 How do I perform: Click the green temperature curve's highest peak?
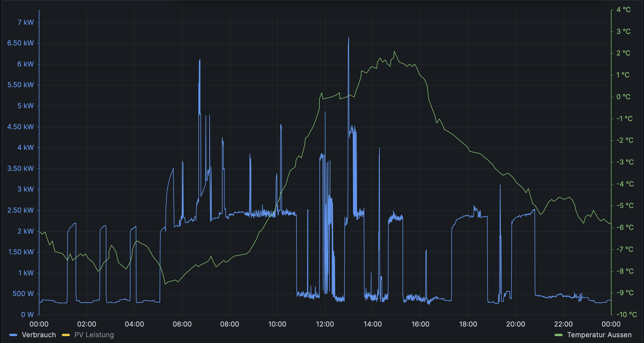394,52
